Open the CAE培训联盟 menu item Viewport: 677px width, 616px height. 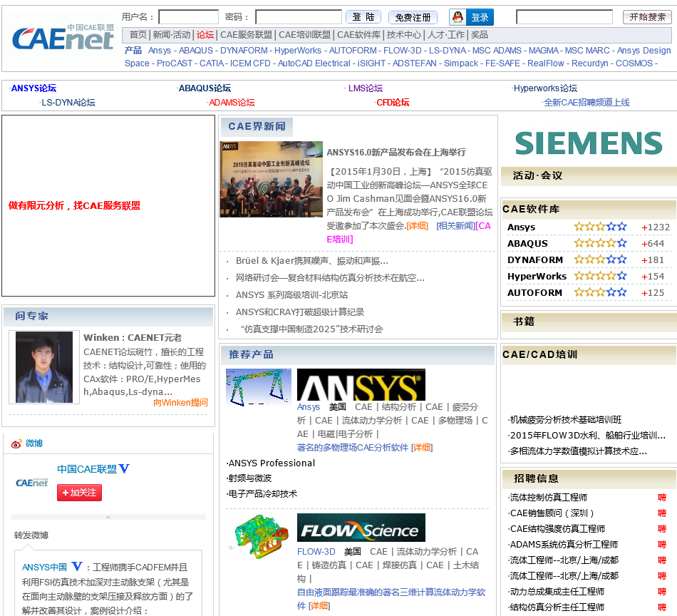coord(304,34)
